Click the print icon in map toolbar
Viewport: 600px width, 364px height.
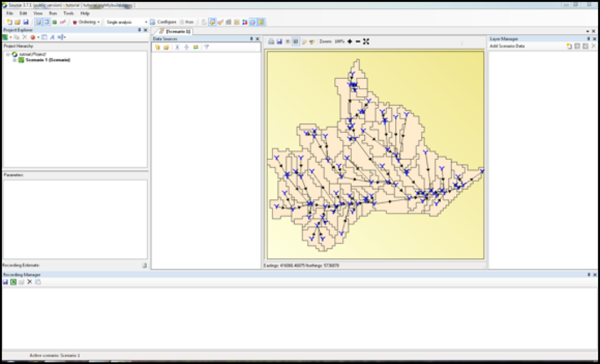[271, 42]
